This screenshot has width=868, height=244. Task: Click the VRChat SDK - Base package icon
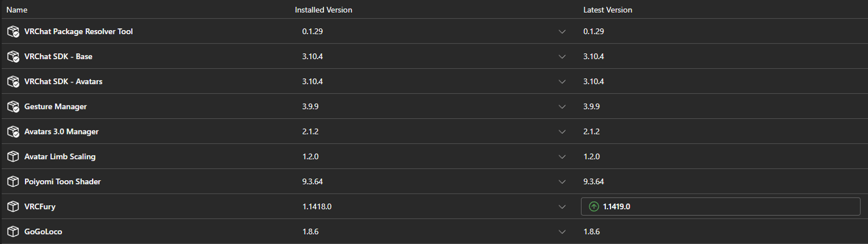(x=13, y=56)
